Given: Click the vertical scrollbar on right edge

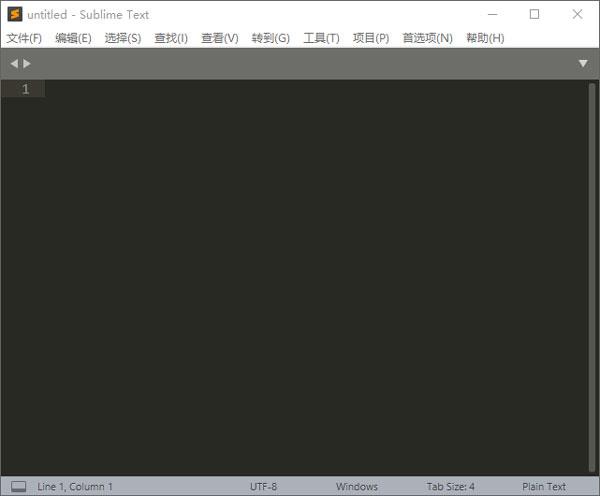Looking at the screenshot, I should (x=592, y=277).
